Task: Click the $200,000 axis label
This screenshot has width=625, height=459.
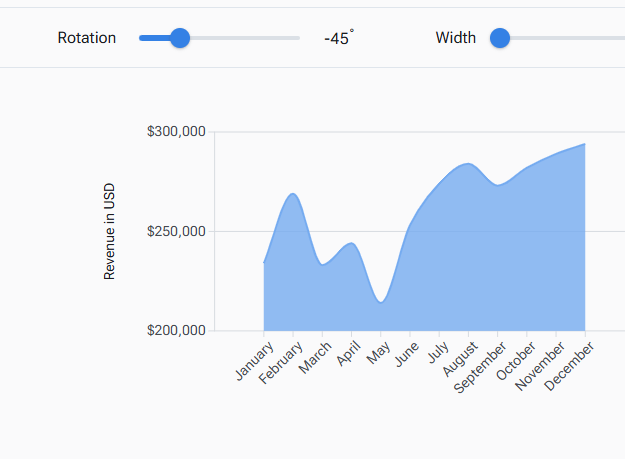Action: click(176, 330)
